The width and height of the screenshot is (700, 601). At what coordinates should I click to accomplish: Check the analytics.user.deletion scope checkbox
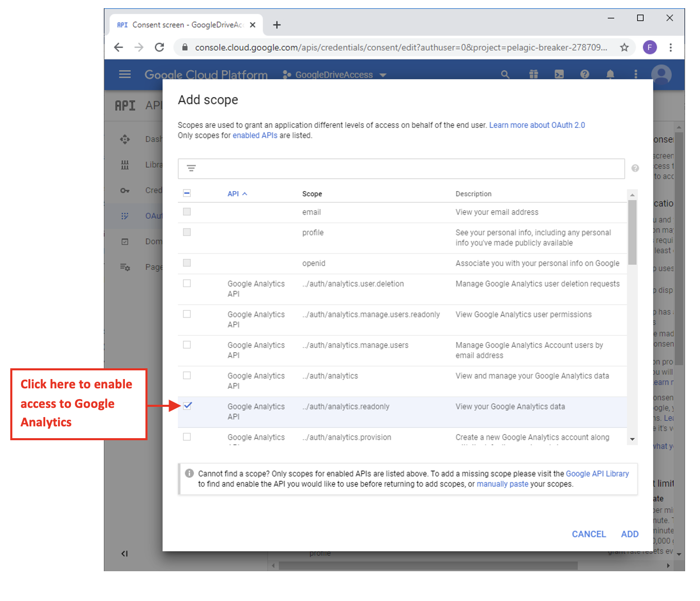[187, 284]
